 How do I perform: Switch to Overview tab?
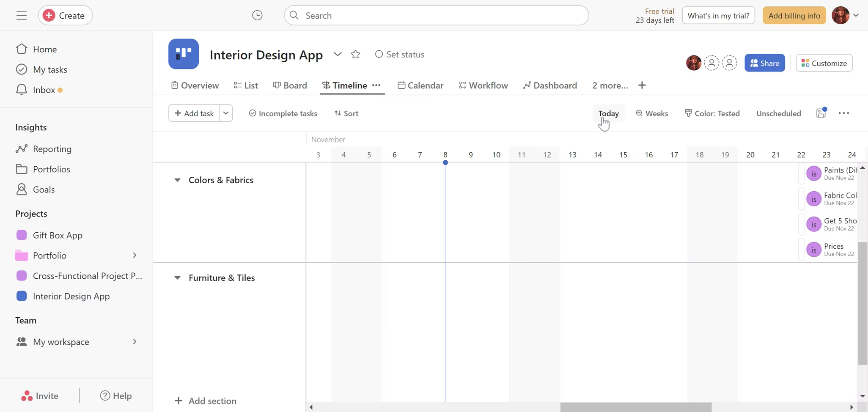point(195,85)
